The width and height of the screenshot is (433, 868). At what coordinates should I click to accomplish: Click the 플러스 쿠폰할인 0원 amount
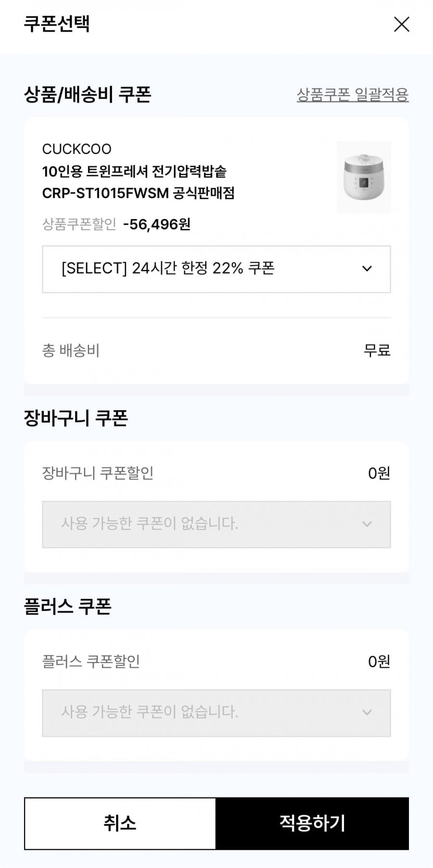[379, 662]
